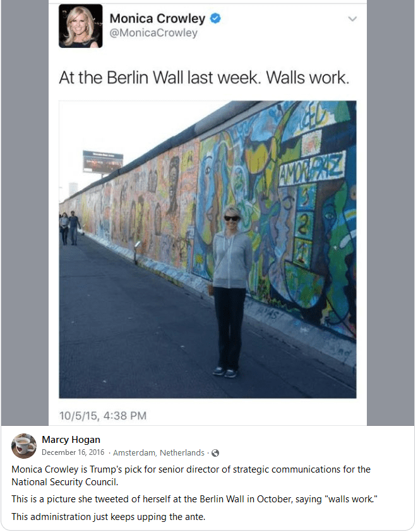Screen dimensions: 418x532
Task: Click the 'upping the ante' sentence
Action: (x=109, y=517)
